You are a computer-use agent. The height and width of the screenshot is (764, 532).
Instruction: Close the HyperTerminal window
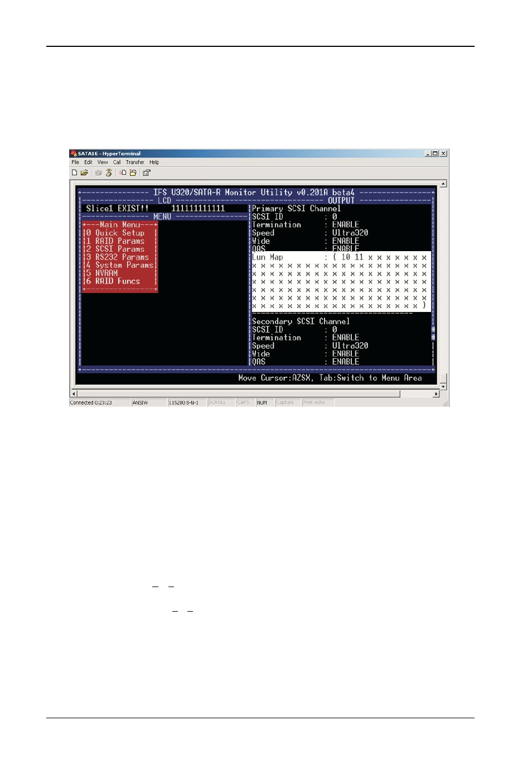tap(443, 153)
